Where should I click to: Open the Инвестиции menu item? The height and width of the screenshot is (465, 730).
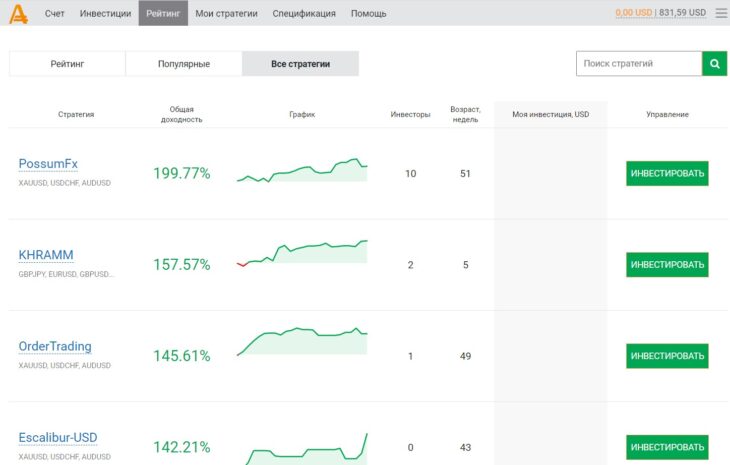point(105,13)
